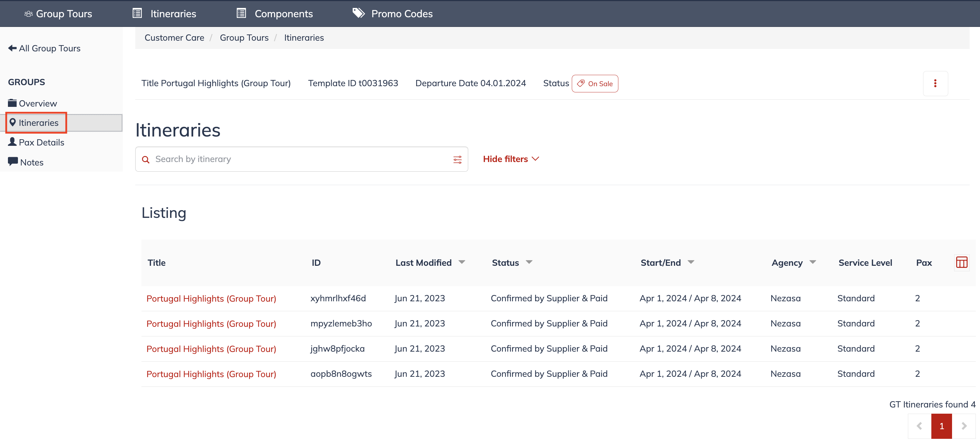
Task: Open itinerary with ID jghw8pfjocka
Action: click(211, 349)
